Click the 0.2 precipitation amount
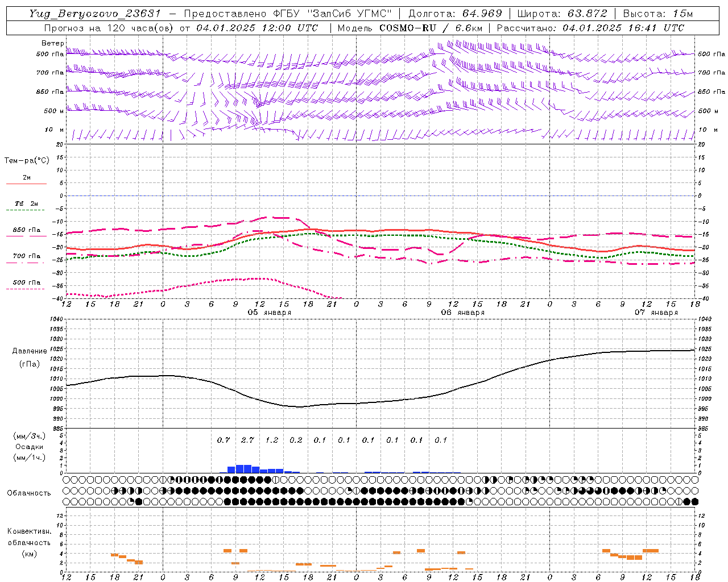Viewport: 728px width, 582px height. coord(296,440)
